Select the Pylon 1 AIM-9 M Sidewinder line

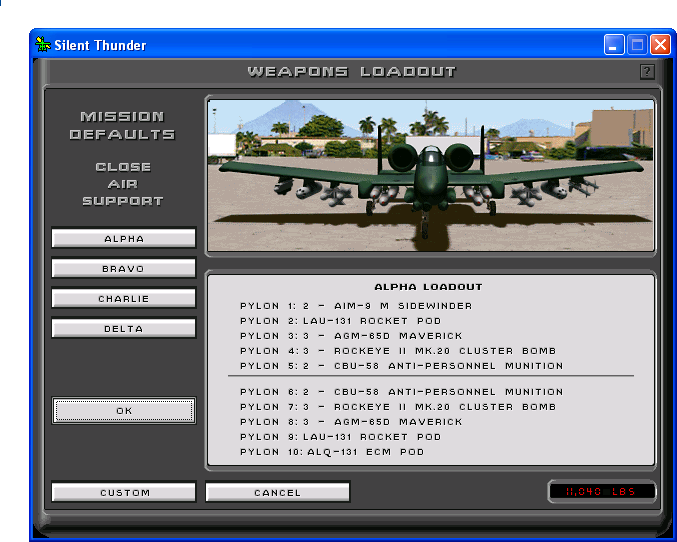pos(356,306)
